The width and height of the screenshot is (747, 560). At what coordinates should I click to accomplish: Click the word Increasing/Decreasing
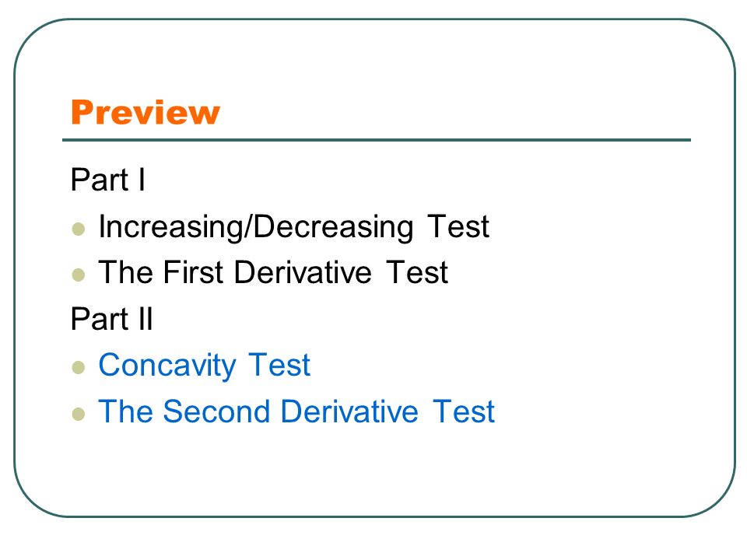pyautogui.click(x=256, y=228)
